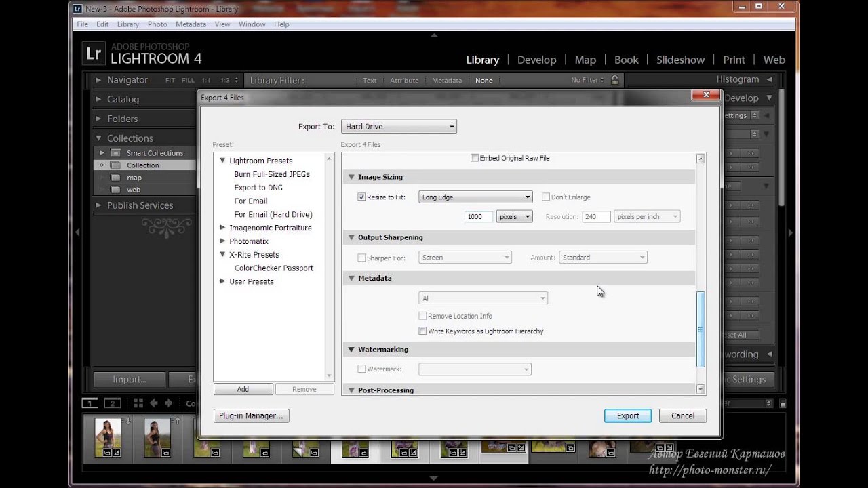Select the Burn Full-Sized JPEGs preset
Image resolution: width=868 pixels, height=488 pixels.
pyautogui.click(x=272, y=174)
